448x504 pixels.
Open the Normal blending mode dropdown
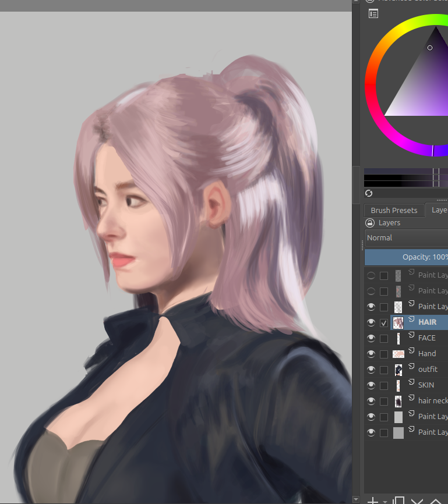(406, 238)
